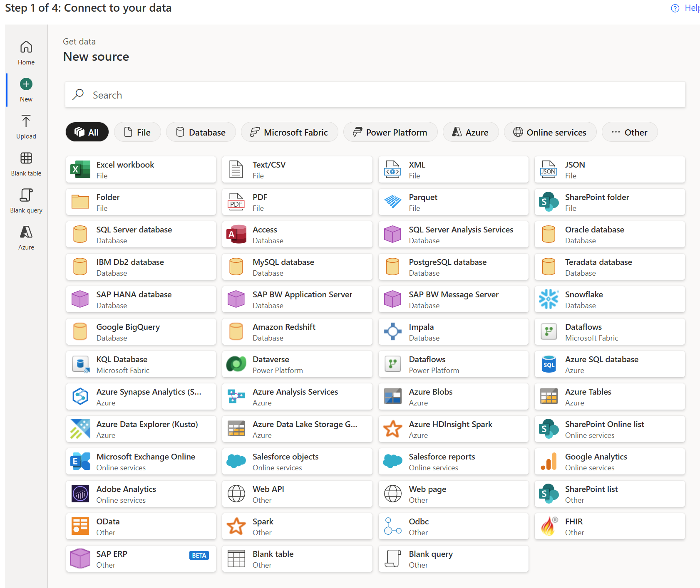This screenshot has height=588, width=700.
Task: Click the New button in sidebar
Action: (x=26, y=90)
